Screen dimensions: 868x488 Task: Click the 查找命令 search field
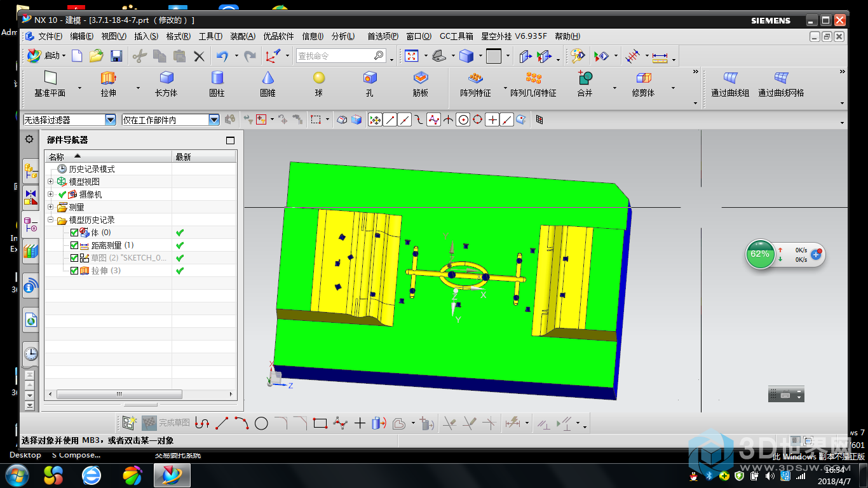tap(341, 56)
